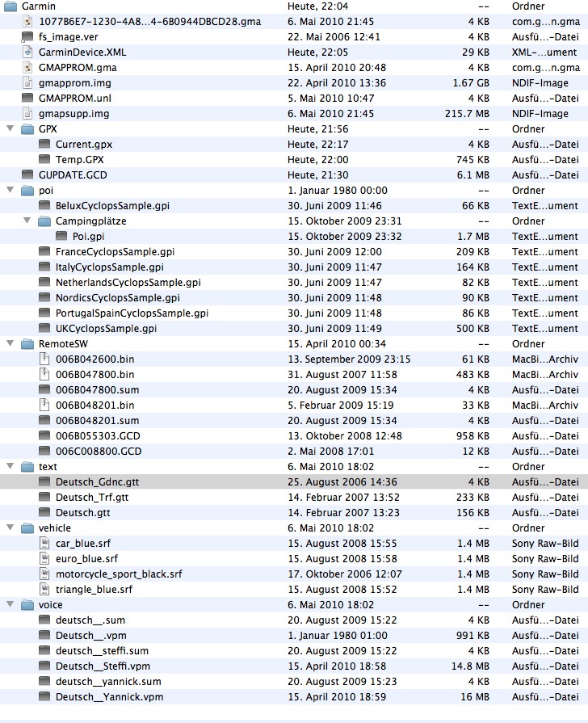Click the Deutsch_Gdnc.gtt file icon
This screenshot has width=588, height=723.
(44, 481)
